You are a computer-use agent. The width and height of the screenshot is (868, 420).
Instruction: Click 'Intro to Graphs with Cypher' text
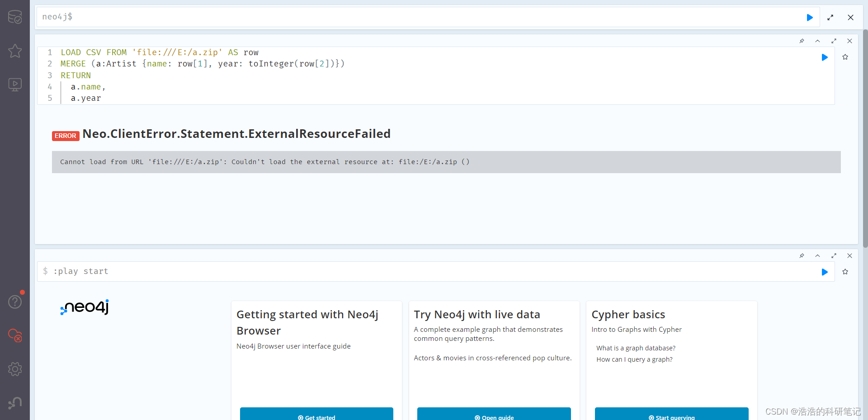pos(636,330)
